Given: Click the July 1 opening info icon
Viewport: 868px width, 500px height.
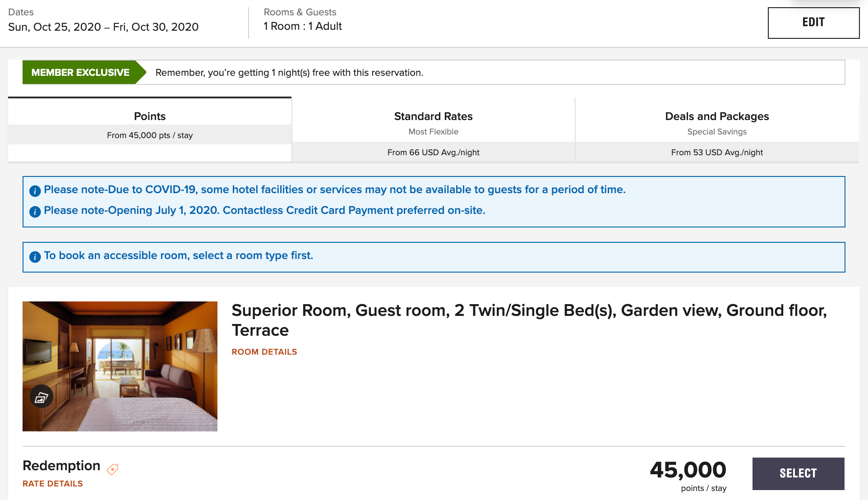Looking at the screenshot, I should coord(35,212).
